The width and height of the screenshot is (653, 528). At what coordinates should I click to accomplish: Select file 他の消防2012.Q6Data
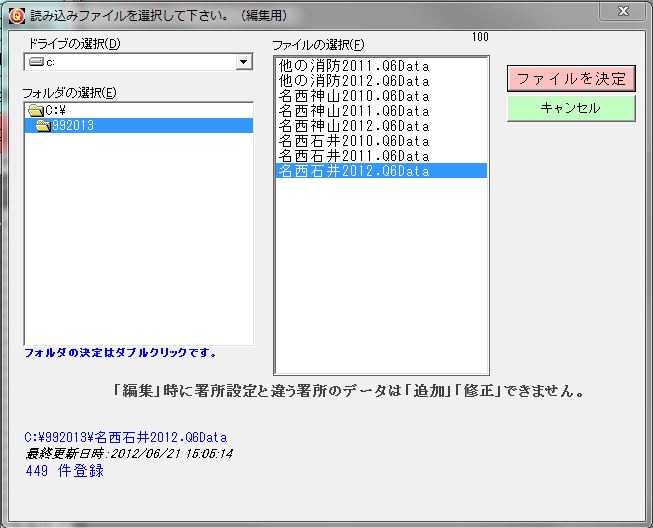(353, 81)
